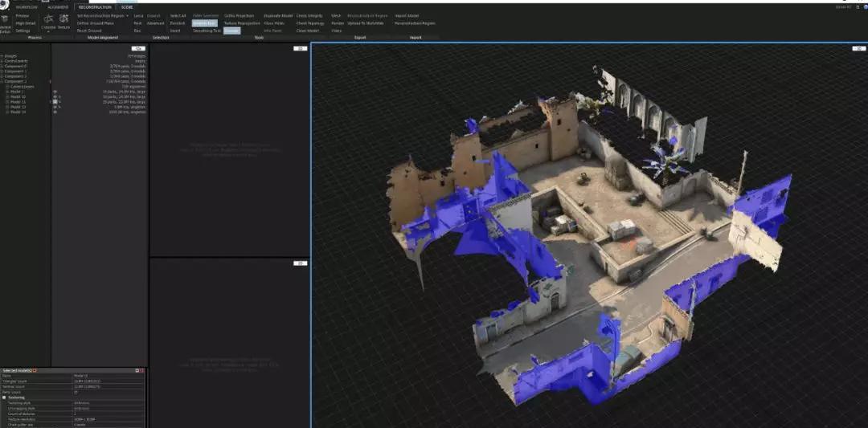868x428 pixels.
Task: Click Render in the Export group
Action: [x=338, y=23]
